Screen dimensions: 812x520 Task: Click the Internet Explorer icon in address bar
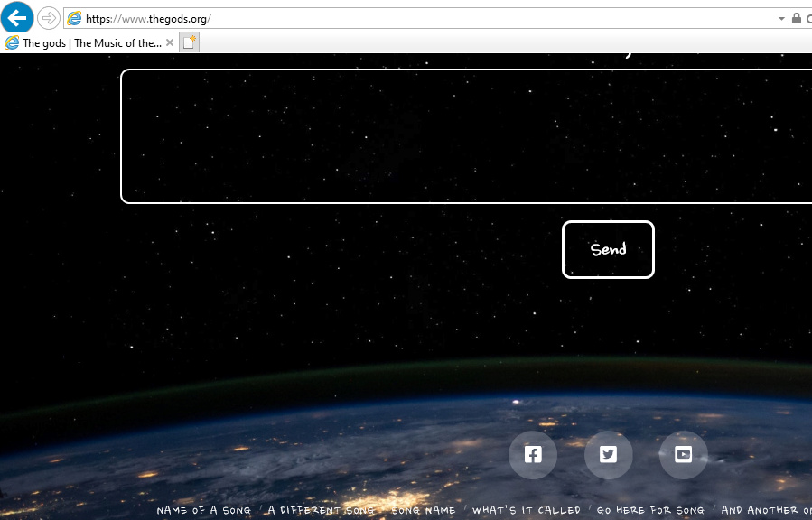click(x=74, y=19)
